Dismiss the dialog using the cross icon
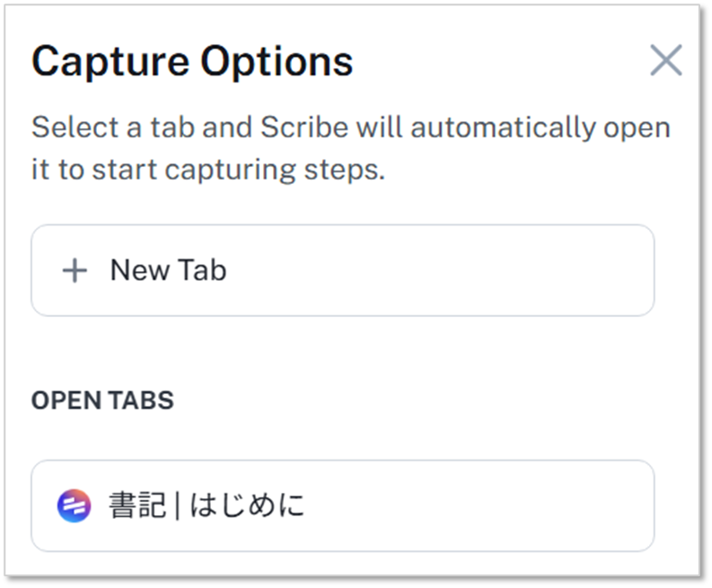 click(665, 61)
